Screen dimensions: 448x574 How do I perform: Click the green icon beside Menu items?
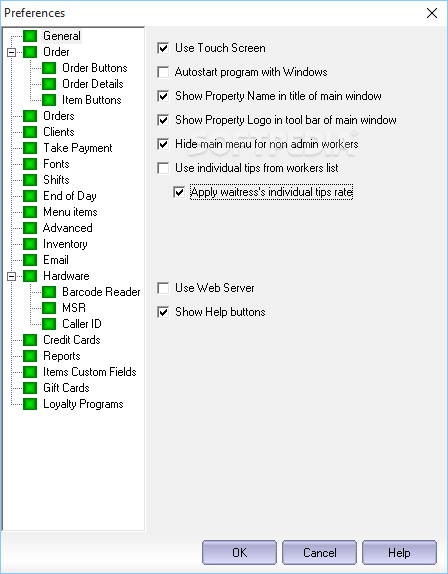pyautogui.click(x=30, y=212)
